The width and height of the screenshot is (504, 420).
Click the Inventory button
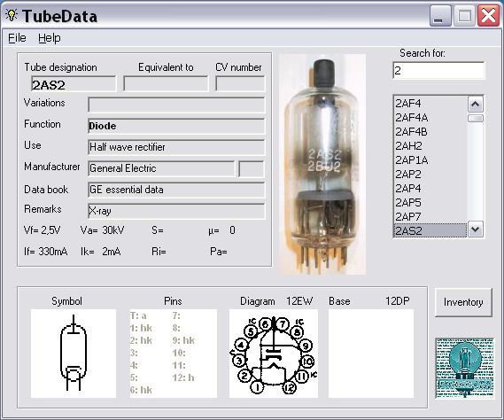click(463, 302)
